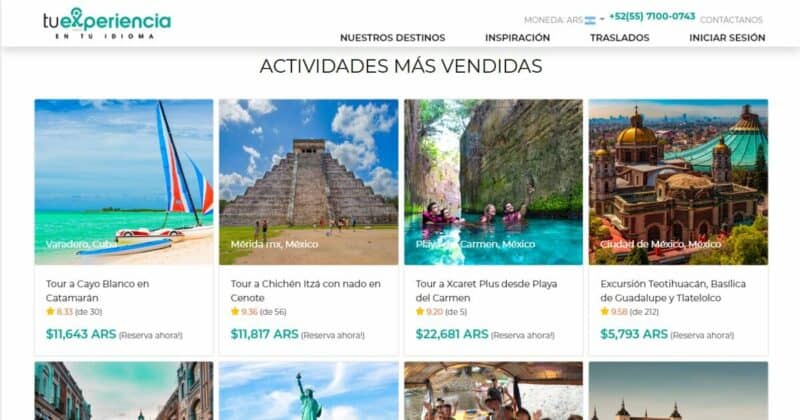Call the +52(55) 7100-0743 phone link
The width and height of the screenshot is (800, 420).
(652, 16)
